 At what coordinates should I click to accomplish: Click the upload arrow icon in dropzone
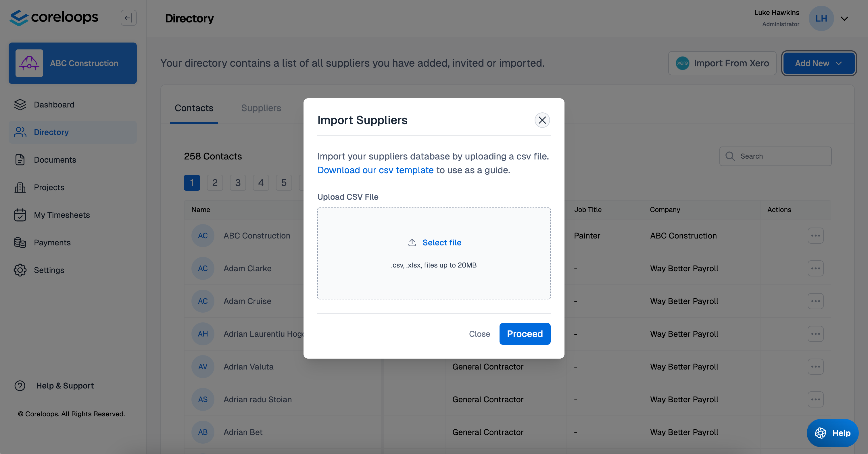[412, 243]
